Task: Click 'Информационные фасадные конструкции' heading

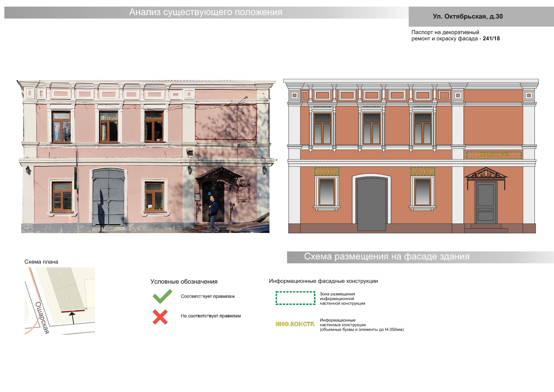Action: click(x=323, y=281)
